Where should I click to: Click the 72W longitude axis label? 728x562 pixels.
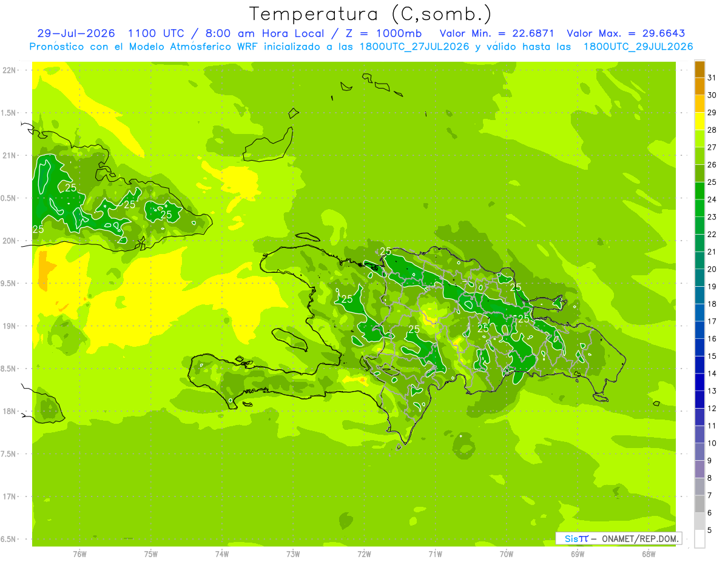click(x=364, y=554)
